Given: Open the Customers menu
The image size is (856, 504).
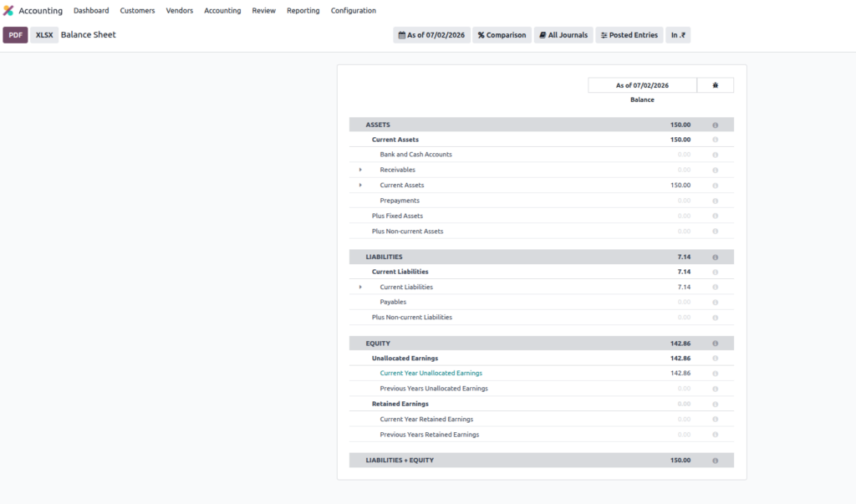Looking at the screenshot, I should 138,10.
